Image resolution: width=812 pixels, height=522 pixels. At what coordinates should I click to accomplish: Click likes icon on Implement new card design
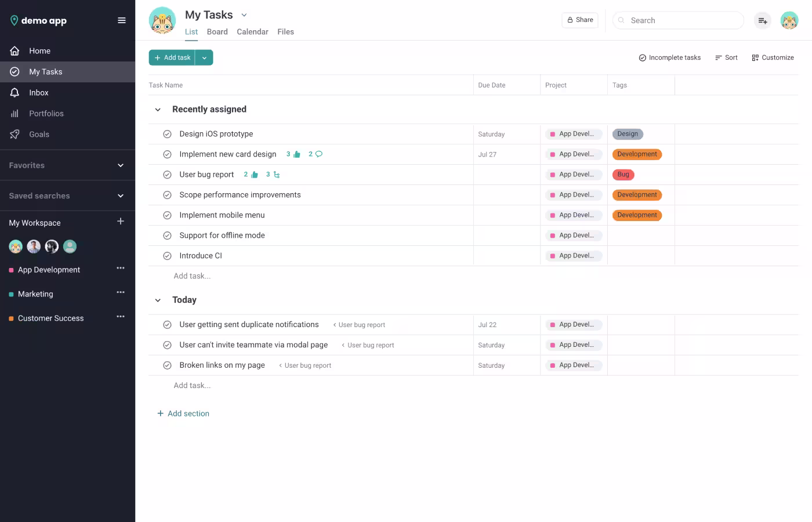(x=297, y=154)
